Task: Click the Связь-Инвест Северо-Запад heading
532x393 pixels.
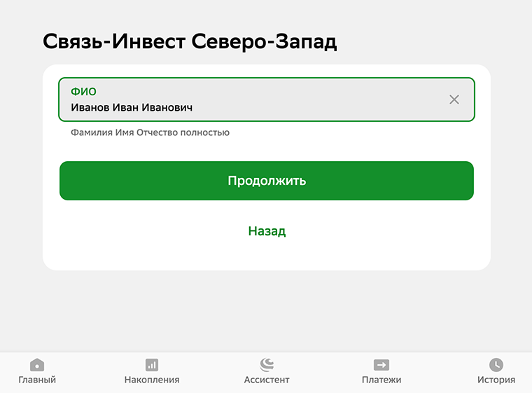Action: (x=190, y=42)
